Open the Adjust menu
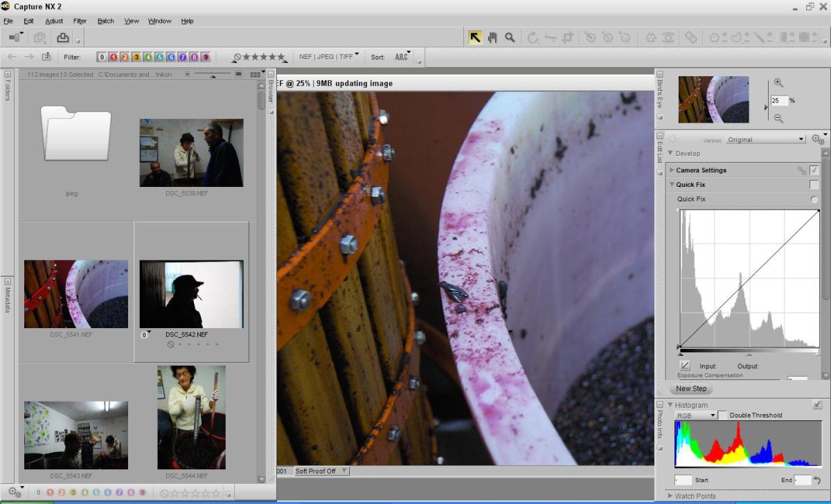 tap(54, 21)
